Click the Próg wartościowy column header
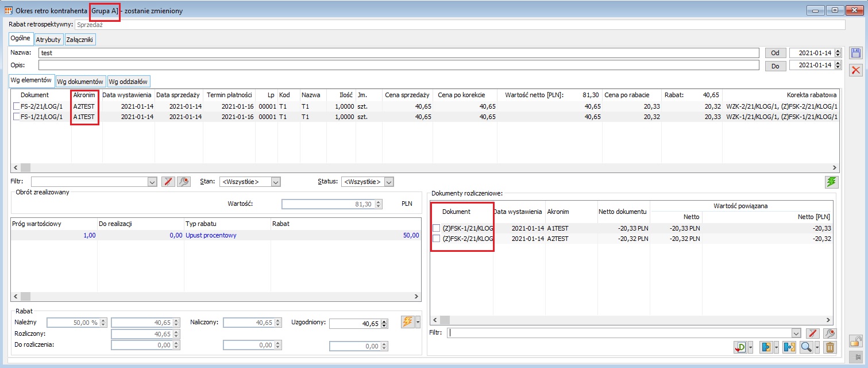Viewport: 868px width, 368px height. point(54,223)
